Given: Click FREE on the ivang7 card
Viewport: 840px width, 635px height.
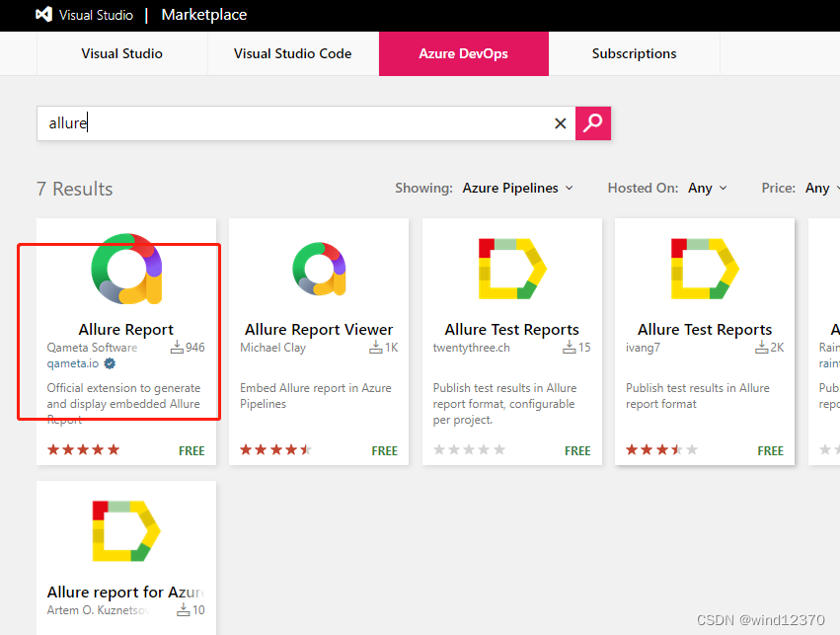Looking at the screenshot, I should click(x=770, y=450).
